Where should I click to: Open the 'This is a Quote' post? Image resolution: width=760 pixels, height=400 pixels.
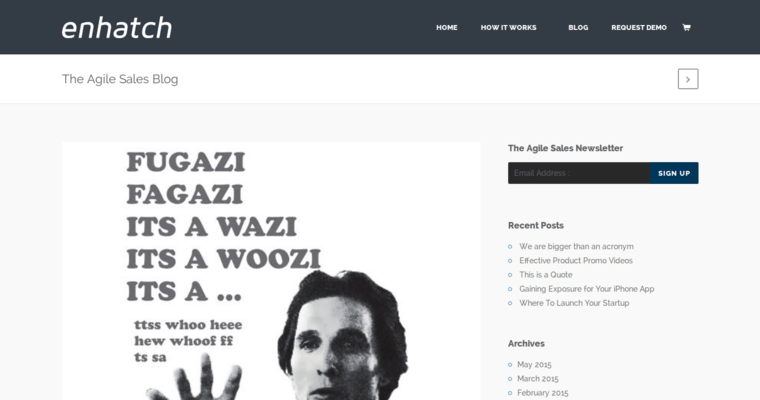click(546, 274)
